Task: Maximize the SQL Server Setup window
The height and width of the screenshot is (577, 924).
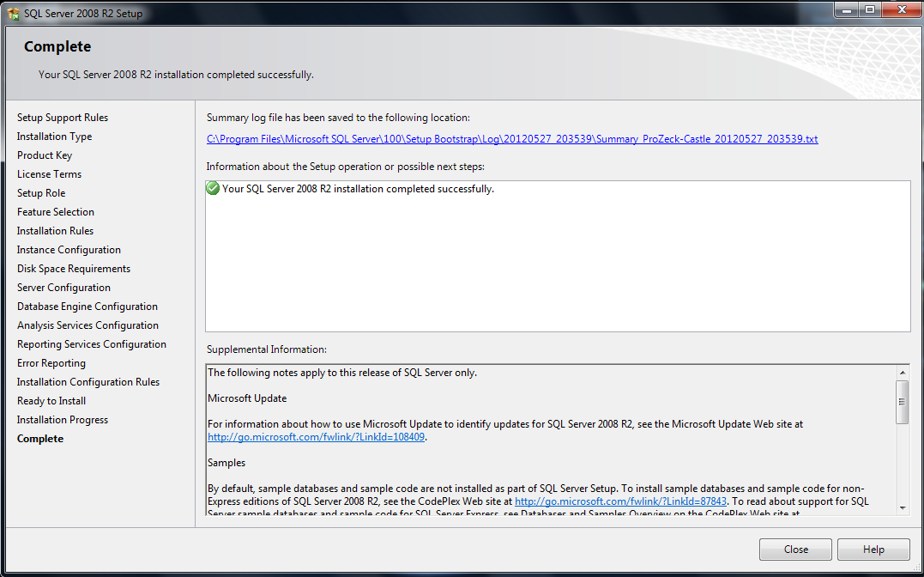Action: 870,10
